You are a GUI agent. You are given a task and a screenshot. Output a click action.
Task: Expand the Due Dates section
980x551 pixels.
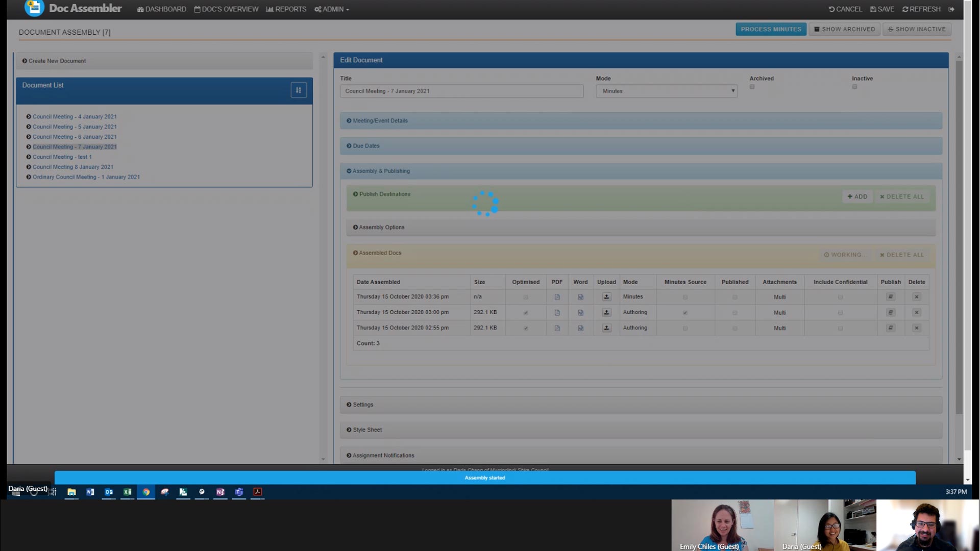tap(641, 146)
